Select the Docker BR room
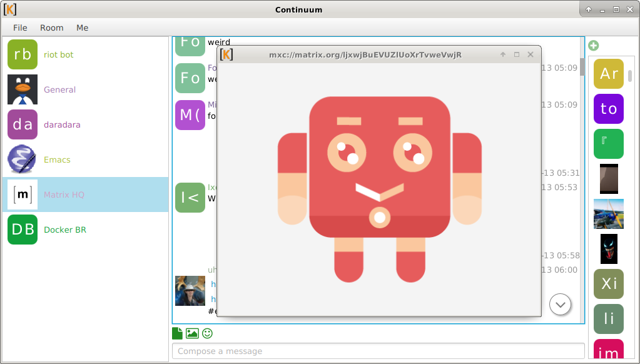640x364 pixels. [65, 230]
